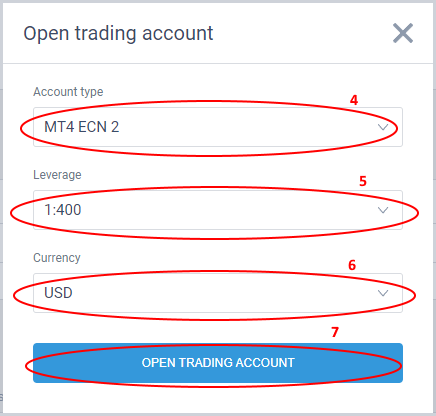436x416 pixels.
Task: Click the red number 4 annotation
Action: pyautogui.click(x=354, y=100)
